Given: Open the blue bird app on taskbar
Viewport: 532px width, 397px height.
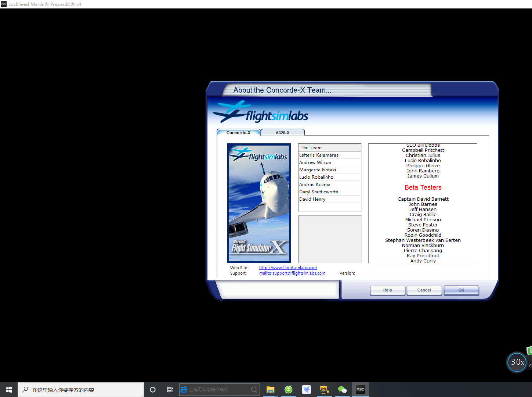Looking at the screenshot, I should (x=307, y=390).
